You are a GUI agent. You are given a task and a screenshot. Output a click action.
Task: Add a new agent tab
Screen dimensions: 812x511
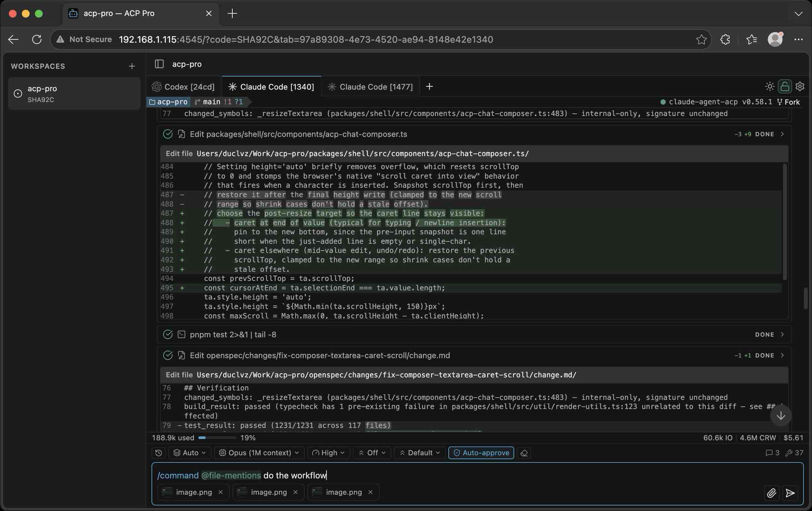pyautogui.click(x=429, y=87)
